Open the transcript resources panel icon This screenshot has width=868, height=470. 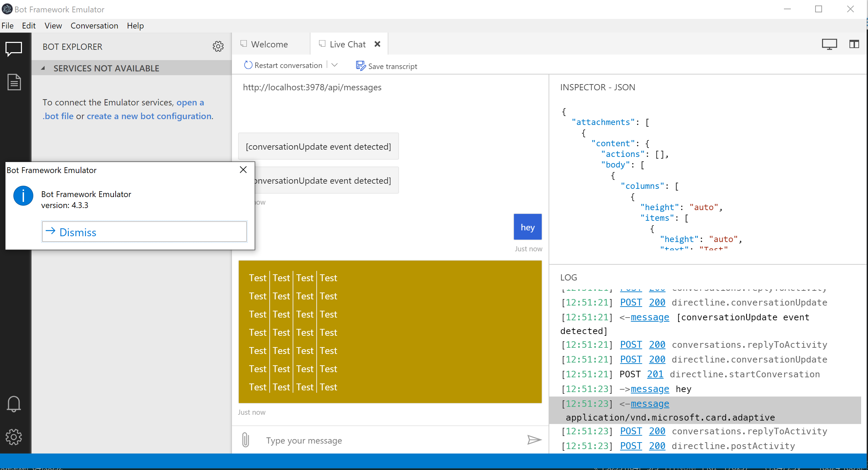14,82
